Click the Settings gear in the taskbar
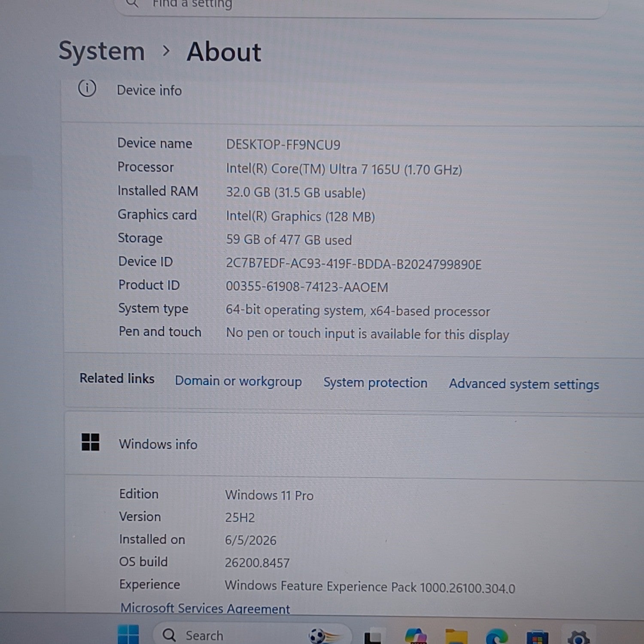The image size is (644, 644). click(578, 638)
